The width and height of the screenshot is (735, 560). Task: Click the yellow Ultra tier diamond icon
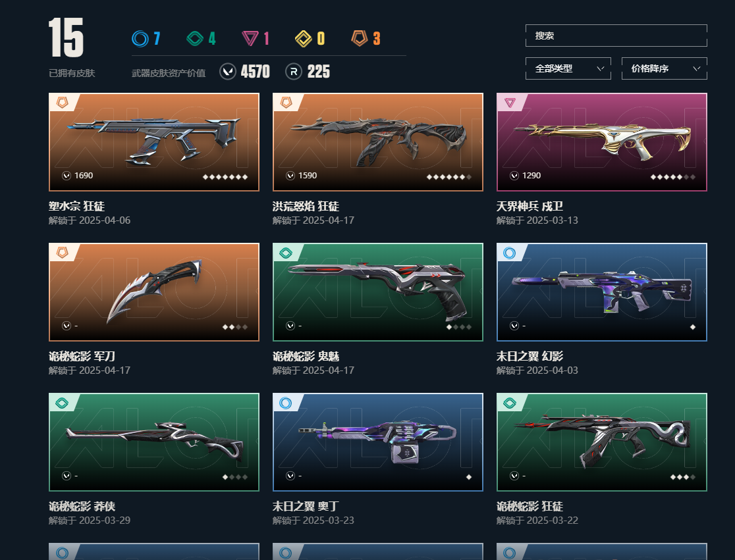(303, 38)
